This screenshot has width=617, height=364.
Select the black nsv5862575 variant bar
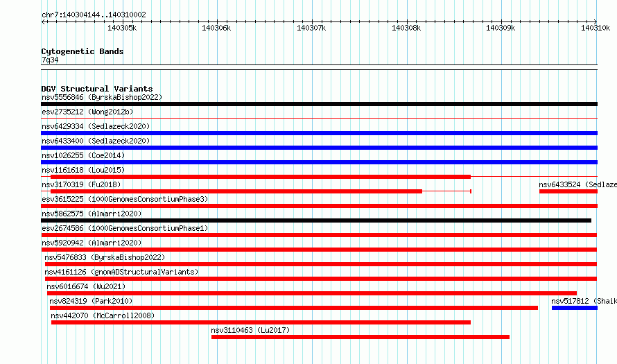pos(316,220)
